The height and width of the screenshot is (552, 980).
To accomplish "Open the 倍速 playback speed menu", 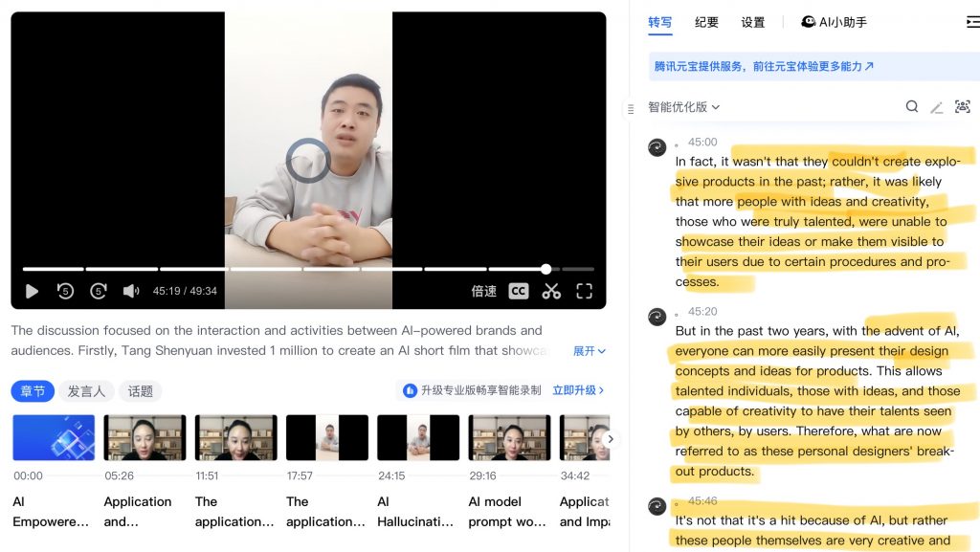I will 483,291.
